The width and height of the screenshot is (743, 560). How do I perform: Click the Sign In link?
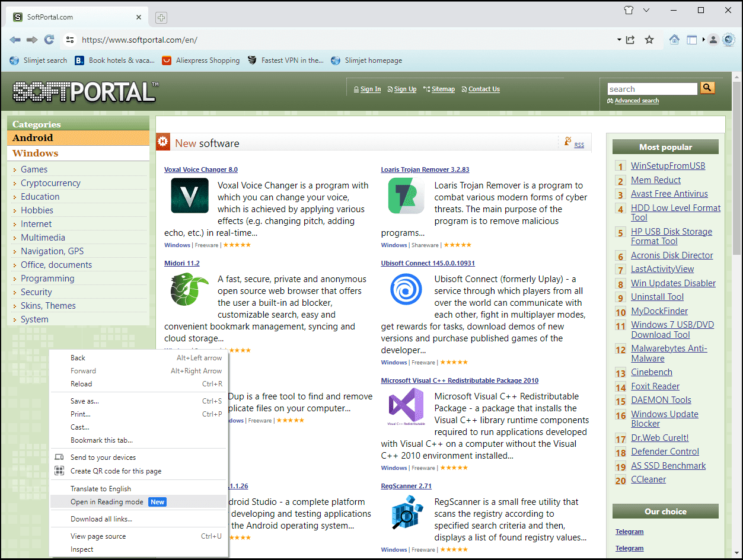371,89
